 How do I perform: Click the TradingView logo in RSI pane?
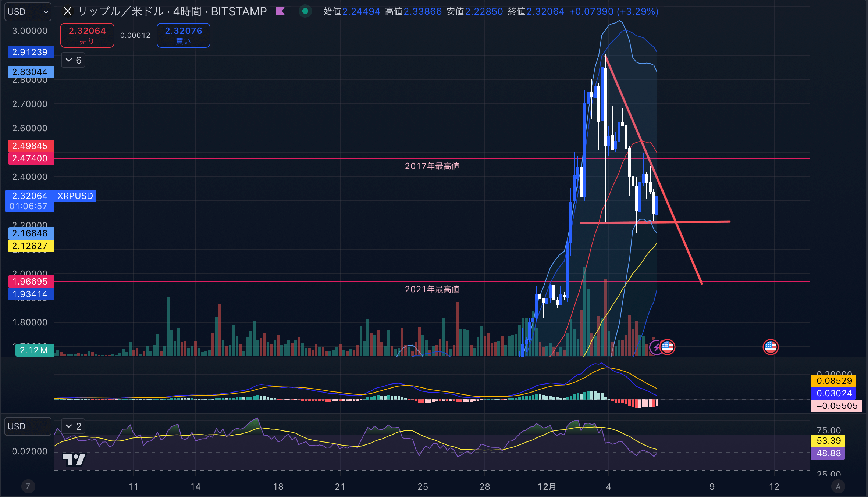74,460
